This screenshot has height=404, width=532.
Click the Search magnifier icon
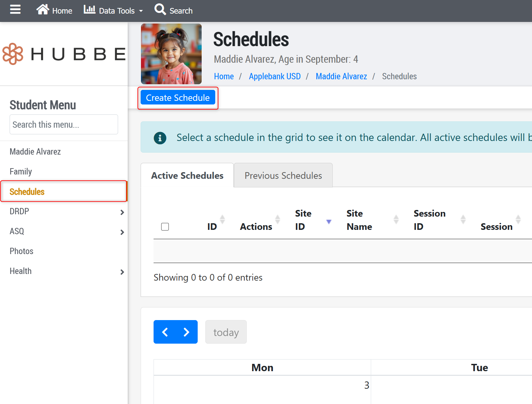[160, 9]
